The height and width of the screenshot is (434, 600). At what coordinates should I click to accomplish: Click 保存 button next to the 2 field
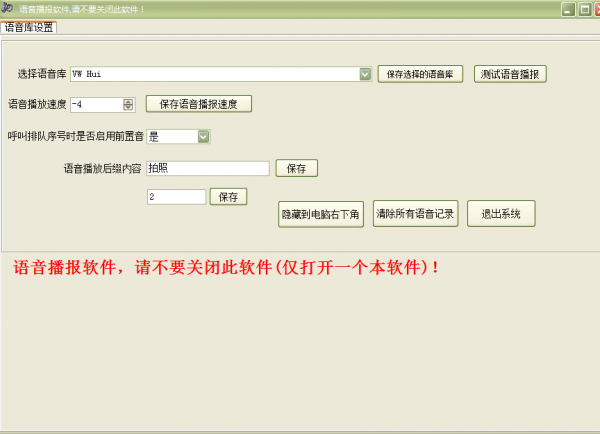point(228,197)
